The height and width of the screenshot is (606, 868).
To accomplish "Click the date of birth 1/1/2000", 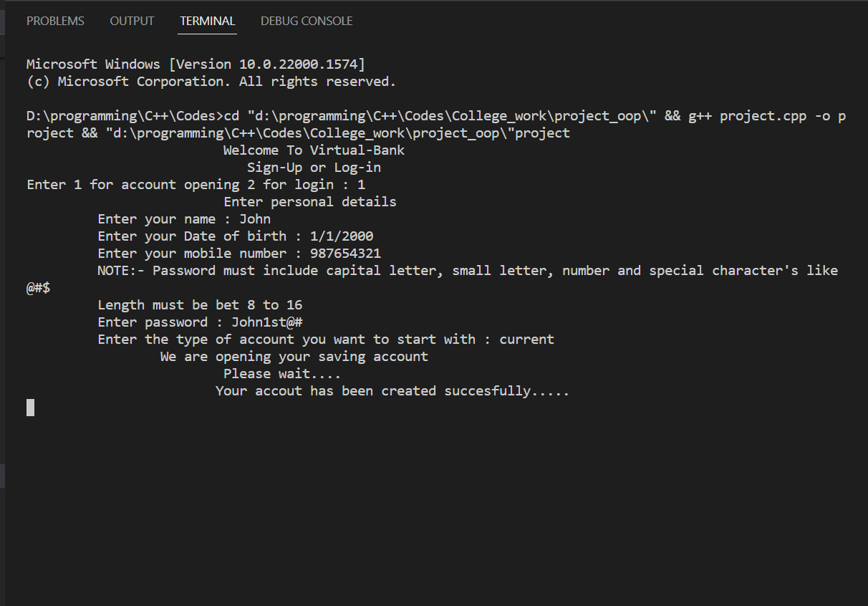I will click(x=342, y=236).
